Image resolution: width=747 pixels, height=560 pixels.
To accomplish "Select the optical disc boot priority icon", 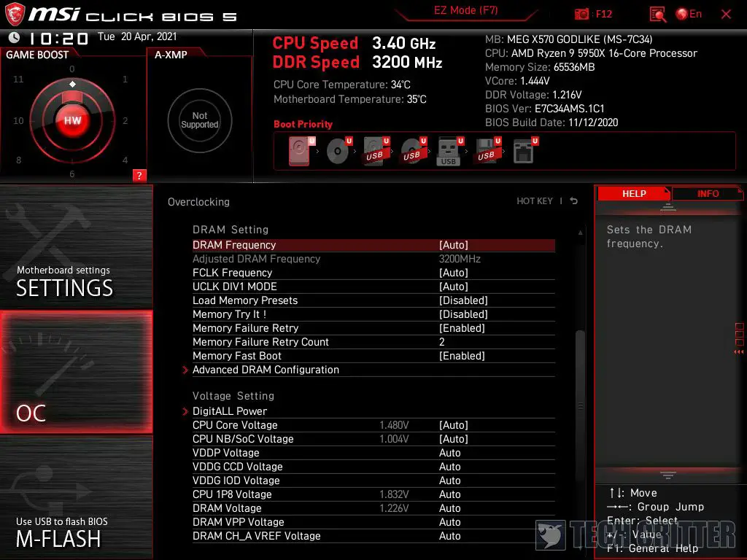I will pyautogui.click(x=339, y=150).
